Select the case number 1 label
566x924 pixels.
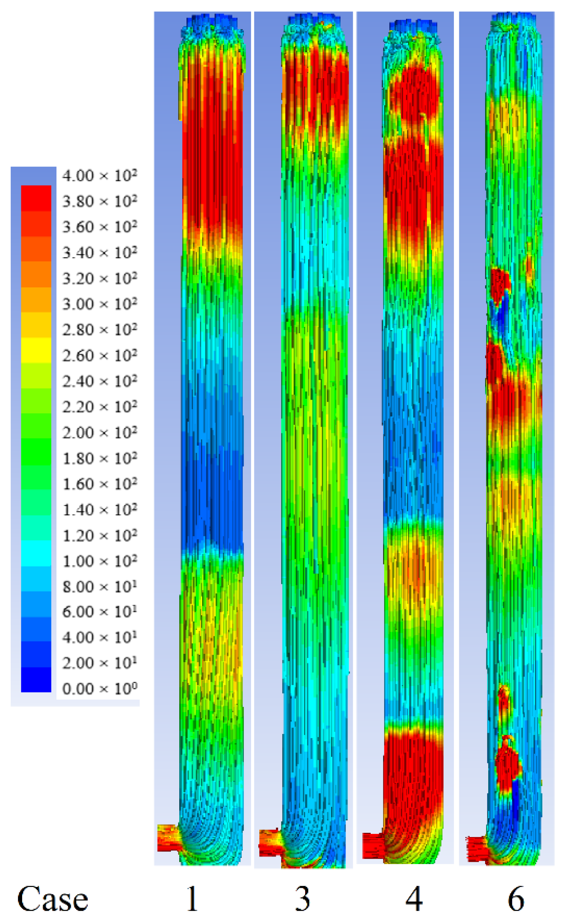[192, 898]
